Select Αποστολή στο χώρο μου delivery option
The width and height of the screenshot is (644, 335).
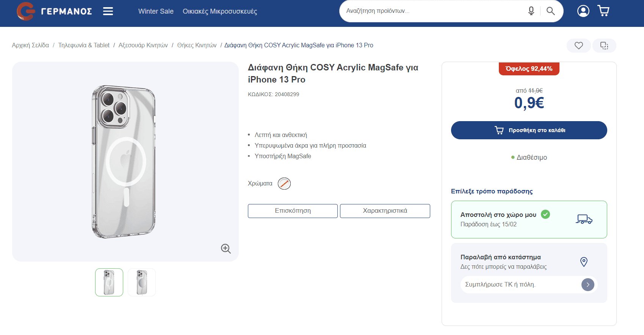pyautogui.click(x=529, y=220)
